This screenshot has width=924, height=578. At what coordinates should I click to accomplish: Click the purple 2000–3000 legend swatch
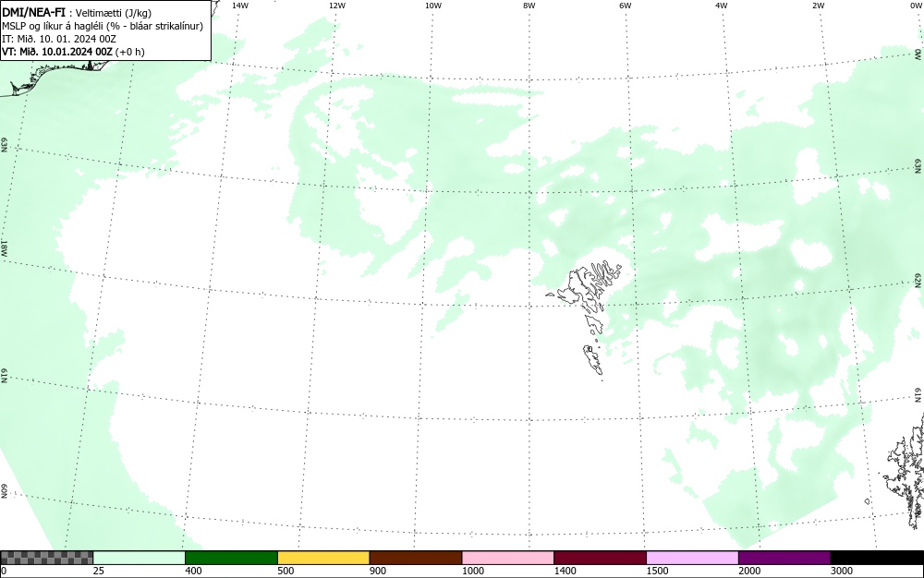[x=784, y=558]
